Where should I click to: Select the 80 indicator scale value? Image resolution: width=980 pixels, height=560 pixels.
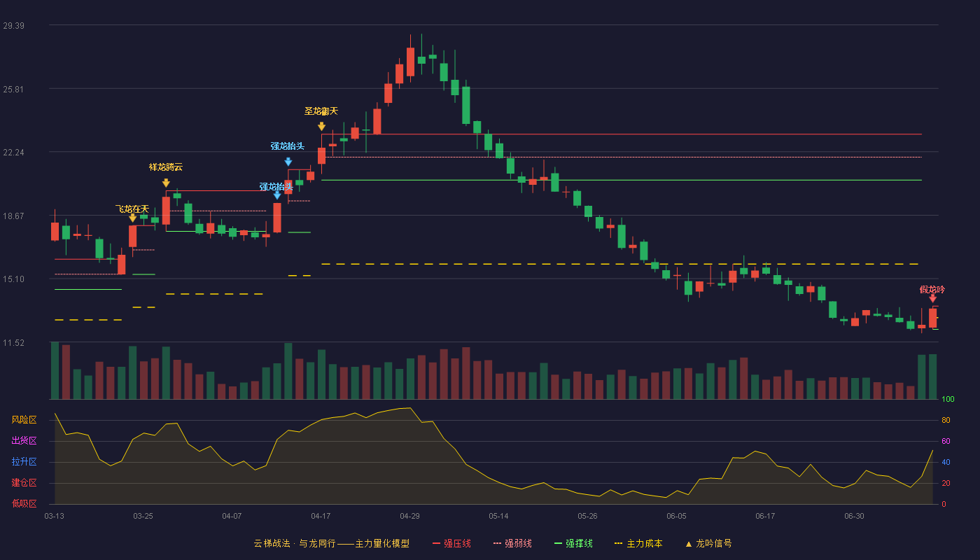point(946,420)
